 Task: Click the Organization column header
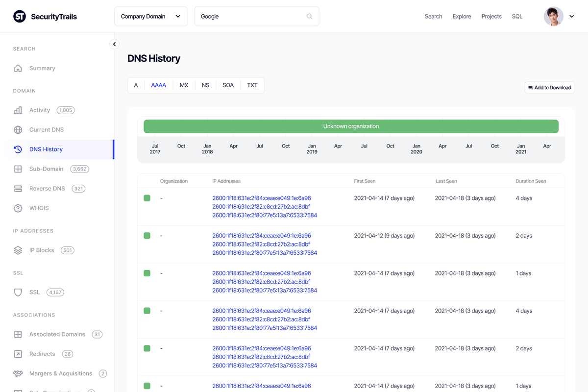(174, 181)
